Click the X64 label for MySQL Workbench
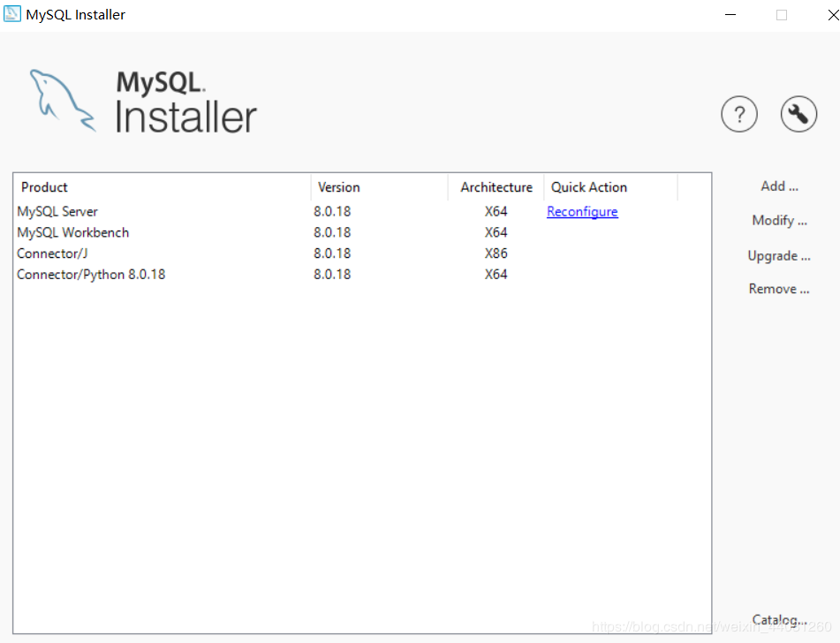The width and height of the screenshot is (840, 643). coord(496,232)
